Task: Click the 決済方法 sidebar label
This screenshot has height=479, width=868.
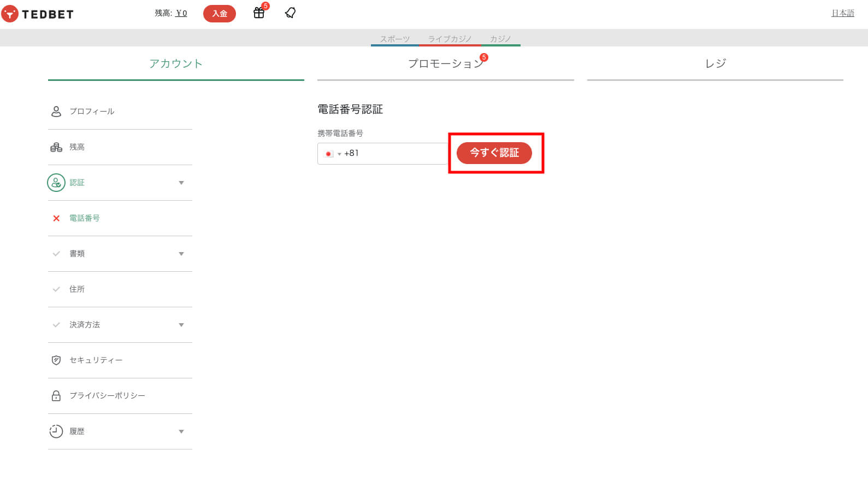Action: [85, 325]
